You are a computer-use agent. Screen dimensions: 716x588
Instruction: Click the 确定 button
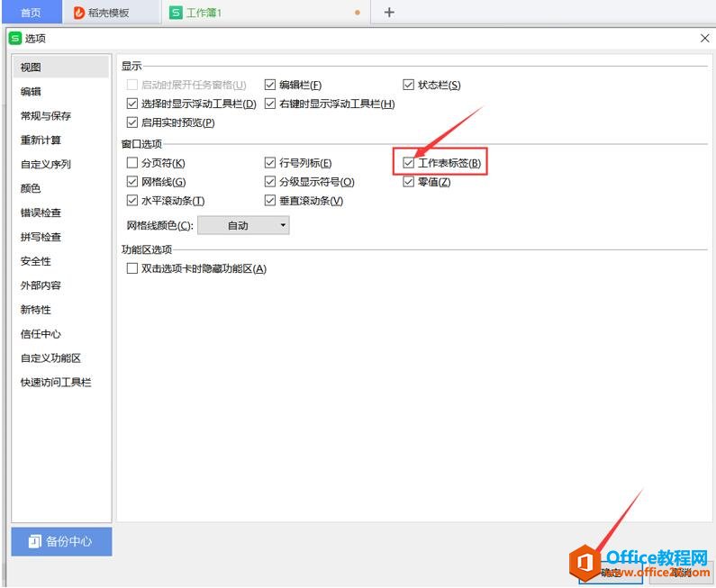coord(611,573)
